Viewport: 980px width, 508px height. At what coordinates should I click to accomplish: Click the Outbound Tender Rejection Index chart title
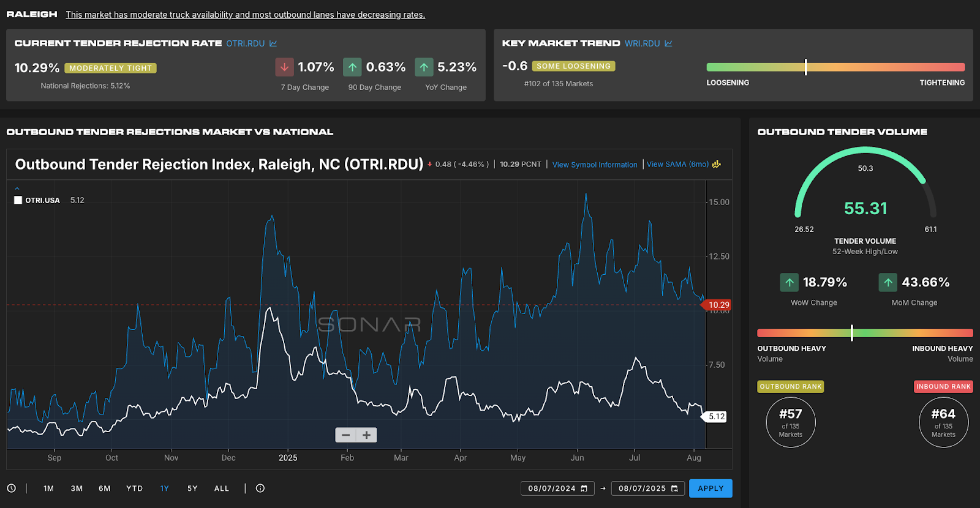coord(219,164)
